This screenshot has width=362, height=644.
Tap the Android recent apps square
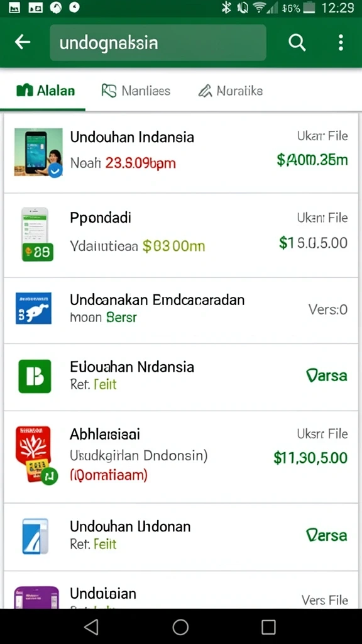(x=268, y=627)
